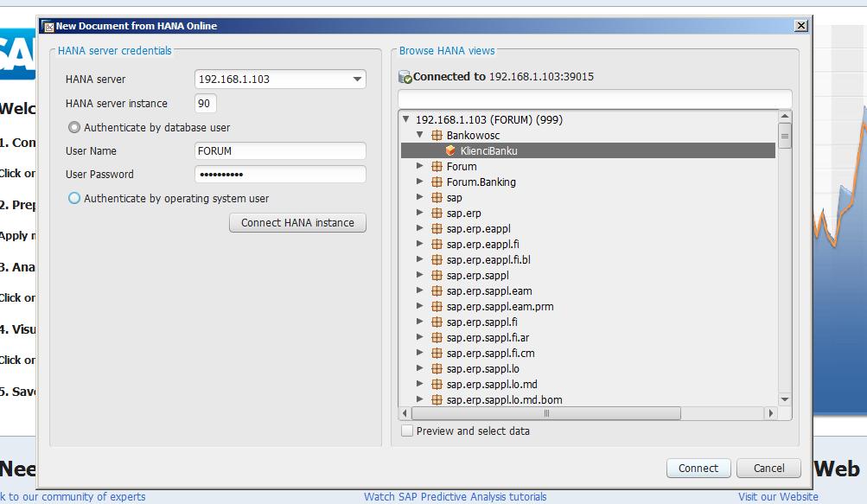Collapse the Bankowosc package node
The image size is (867, 504).
pos(420,135)
